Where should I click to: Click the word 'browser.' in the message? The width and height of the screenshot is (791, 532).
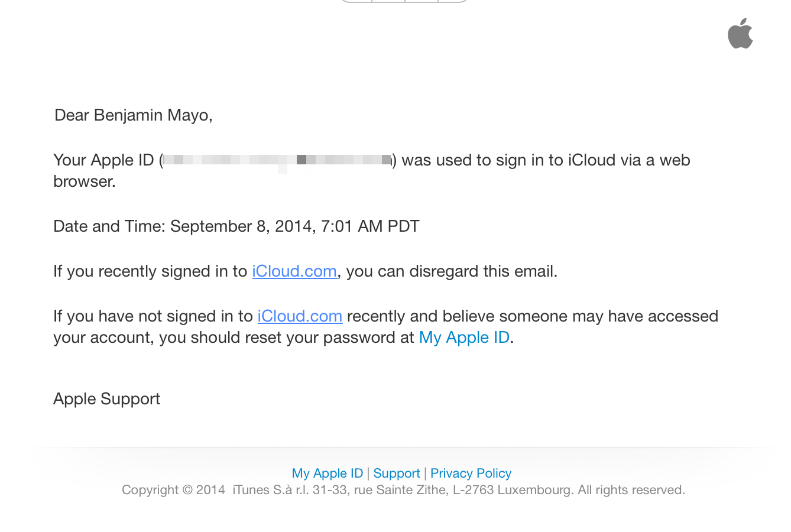click(84, 181)
